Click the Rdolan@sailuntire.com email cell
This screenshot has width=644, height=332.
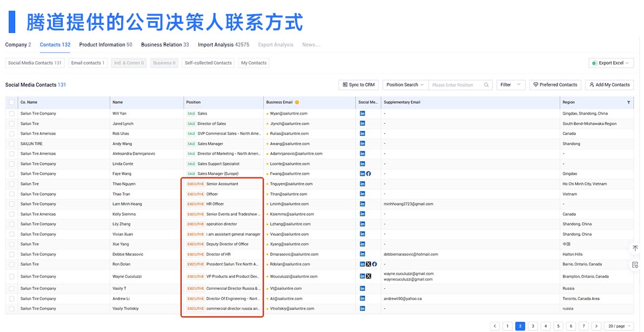tap(310, 264)
